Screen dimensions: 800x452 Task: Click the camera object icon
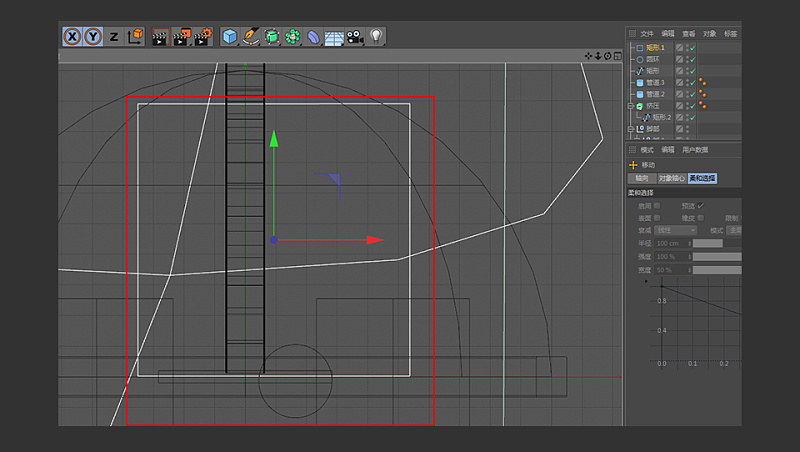355,37
